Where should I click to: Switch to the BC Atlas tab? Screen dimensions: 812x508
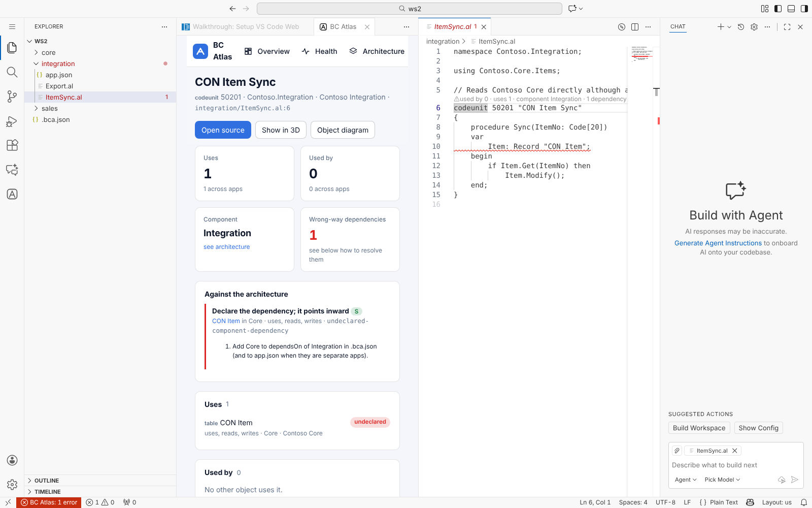click(344, 27)
